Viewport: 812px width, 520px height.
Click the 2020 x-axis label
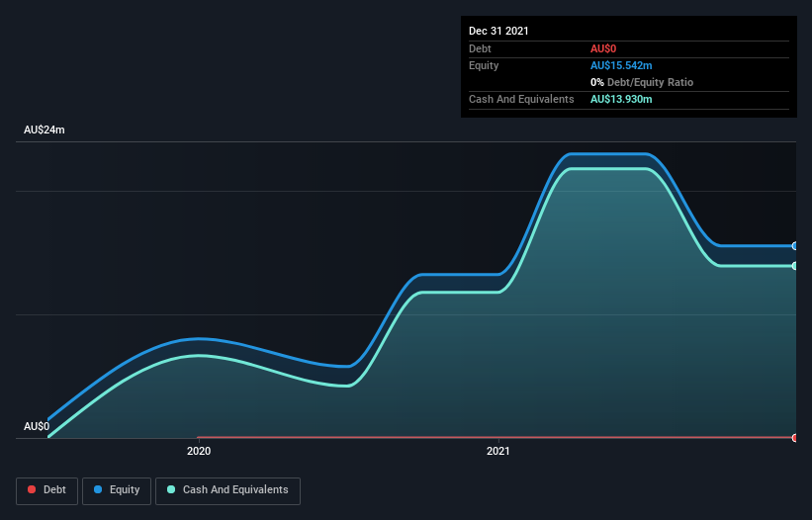[x=199, y=451]
